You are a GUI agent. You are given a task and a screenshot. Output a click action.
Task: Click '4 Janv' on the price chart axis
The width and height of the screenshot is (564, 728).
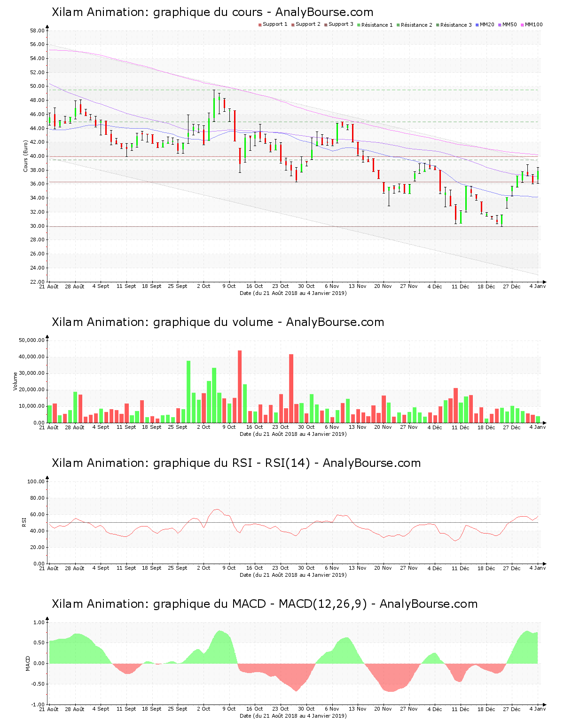tap(538, 286)
